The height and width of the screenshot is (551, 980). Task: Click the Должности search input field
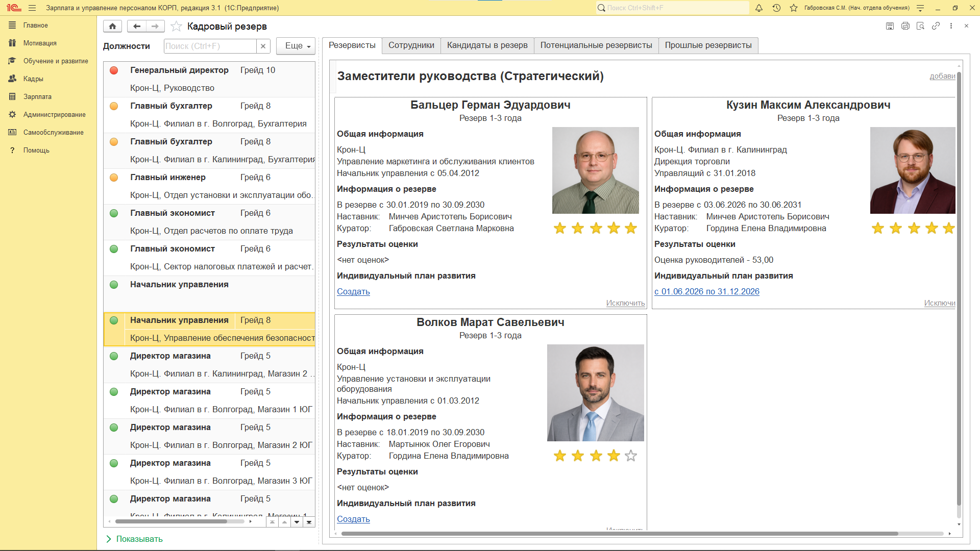pyautogui.click(x=210, y=46)
